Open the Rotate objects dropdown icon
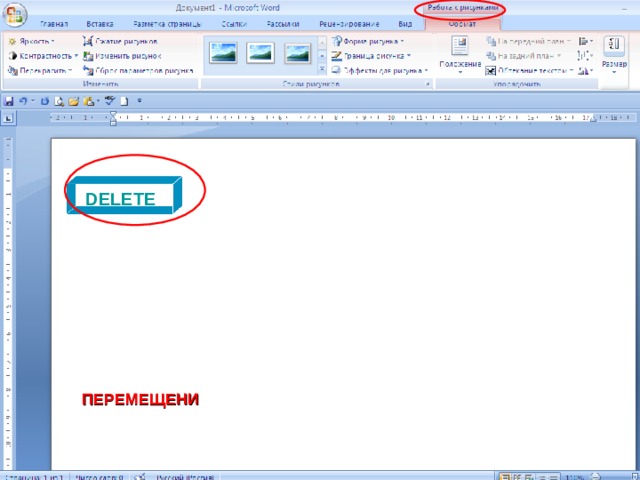The image size is (640, 480). [x=585, y=71]
